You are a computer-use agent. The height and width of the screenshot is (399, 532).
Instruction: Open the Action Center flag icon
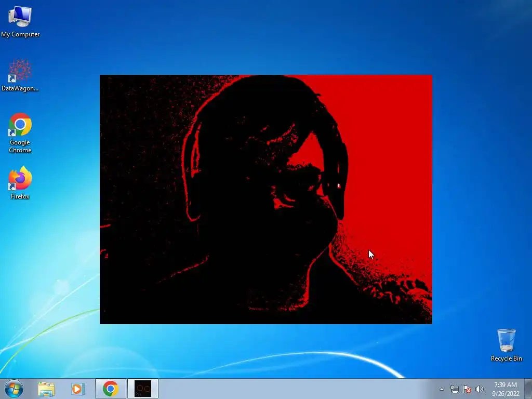coord(467,389)
